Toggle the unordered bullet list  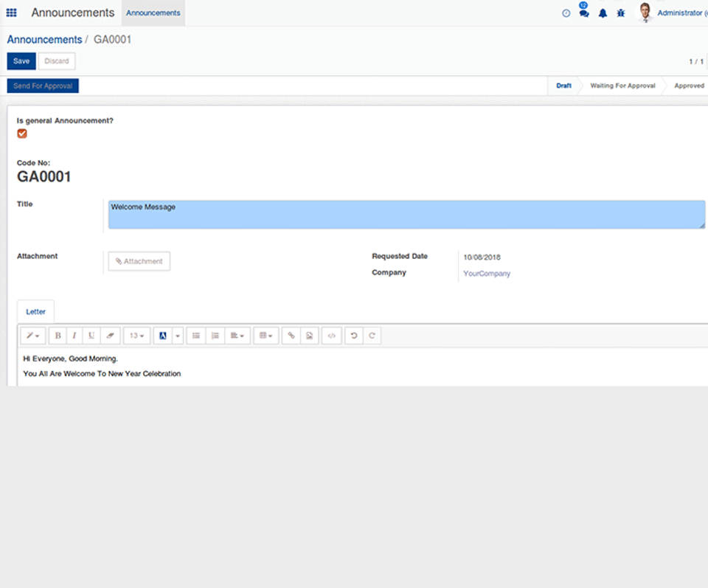(x=196, y=336)
